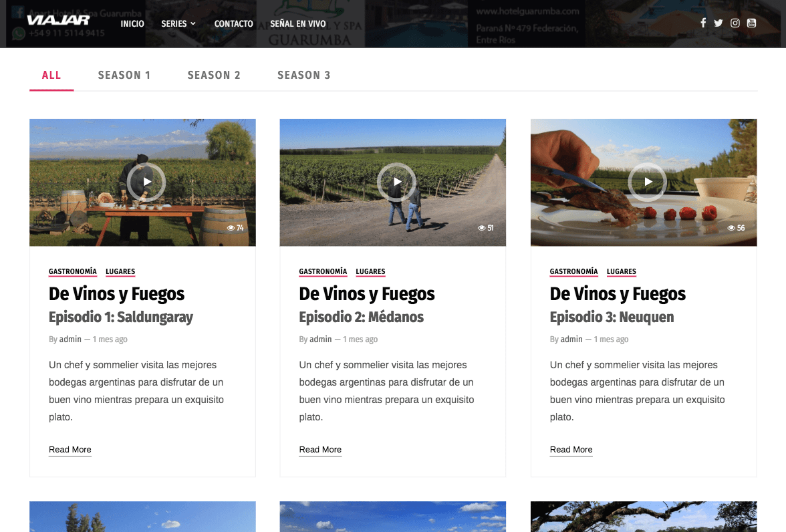Screen dimensions: 786x532
Task: Click Read More under Episodio 3
Action: click(x=571, y=450)
